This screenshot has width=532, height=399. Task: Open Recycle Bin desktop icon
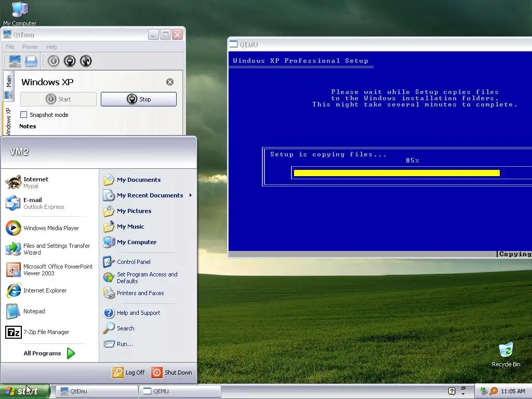click(x=506, y=355)
